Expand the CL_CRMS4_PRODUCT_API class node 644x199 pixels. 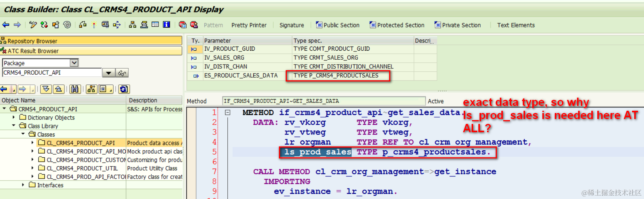32,143
